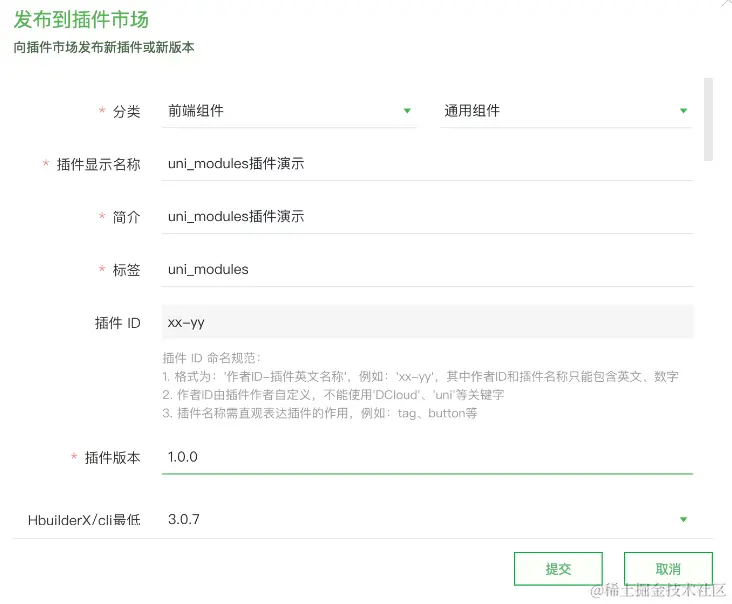
Task: Click the vertical scrollbar thumb
Action: [x=708, y=119]
